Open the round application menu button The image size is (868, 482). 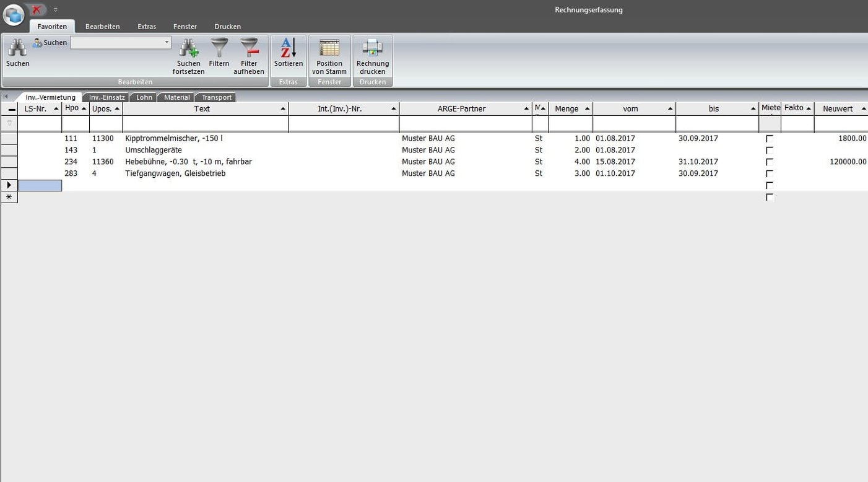[x=14, y=14]
